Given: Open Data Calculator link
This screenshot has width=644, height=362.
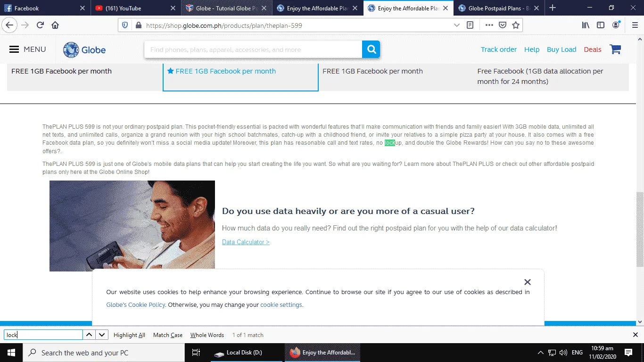Looking at the screenshot, I should pyautogui.click(x=246, y=242).
